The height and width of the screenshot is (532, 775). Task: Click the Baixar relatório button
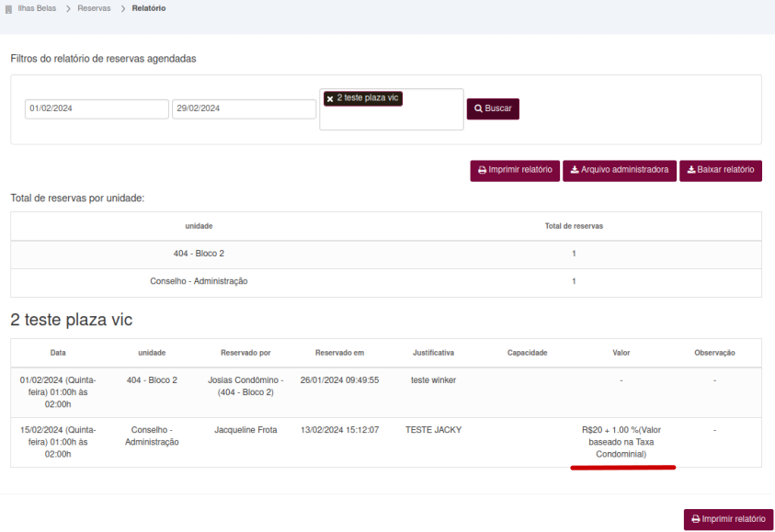721,170
